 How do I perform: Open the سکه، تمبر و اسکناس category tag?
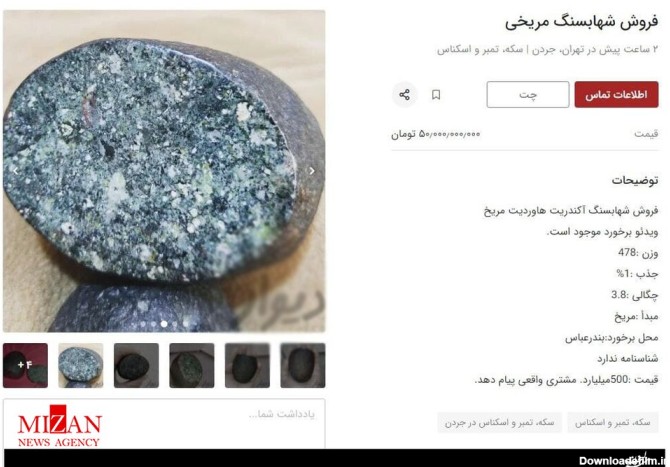pyautogui.click(x=612, y=423)
